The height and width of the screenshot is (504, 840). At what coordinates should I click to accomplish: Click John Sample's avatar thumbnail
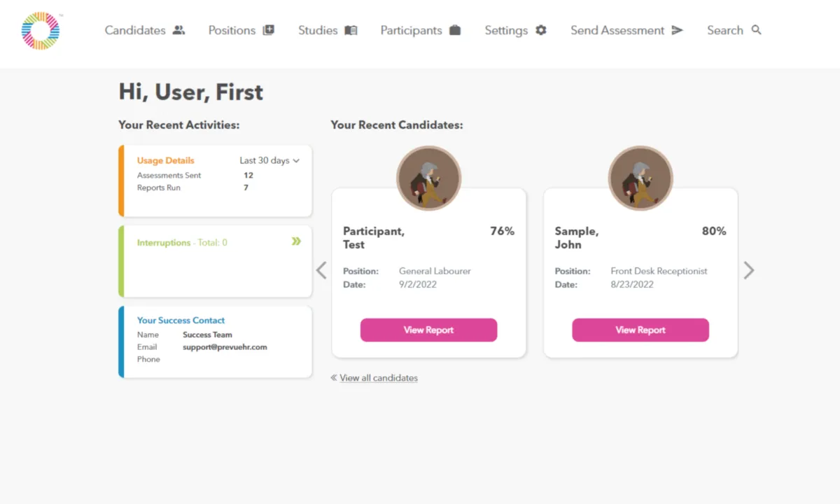(x=640, y=178)
